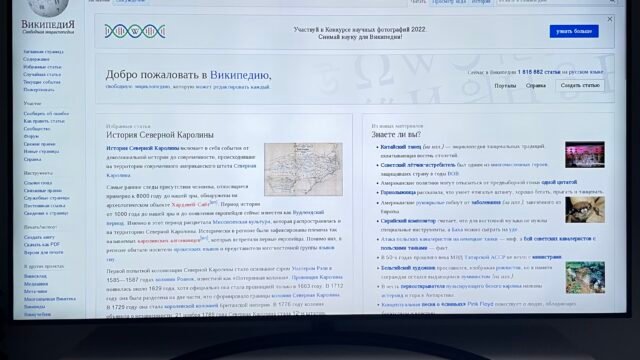
Task: Open 'Избранные статьи' in the sidebar
Action: (x=42, y=67)
